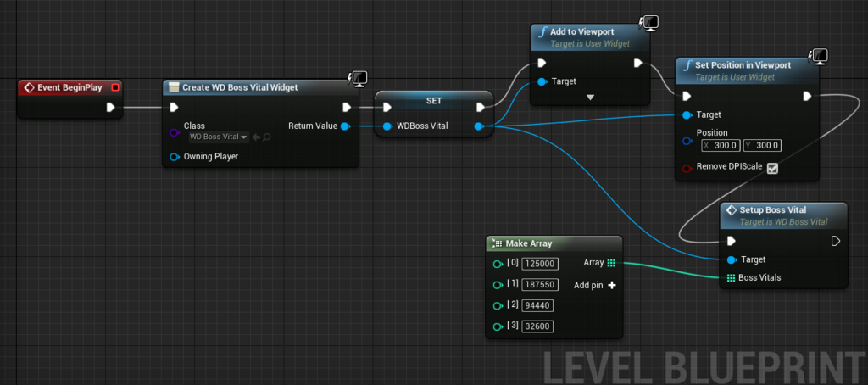868x385 pixels.
Task: Select the Event BeginPlay node title
Action: click(x=70, y=87)
